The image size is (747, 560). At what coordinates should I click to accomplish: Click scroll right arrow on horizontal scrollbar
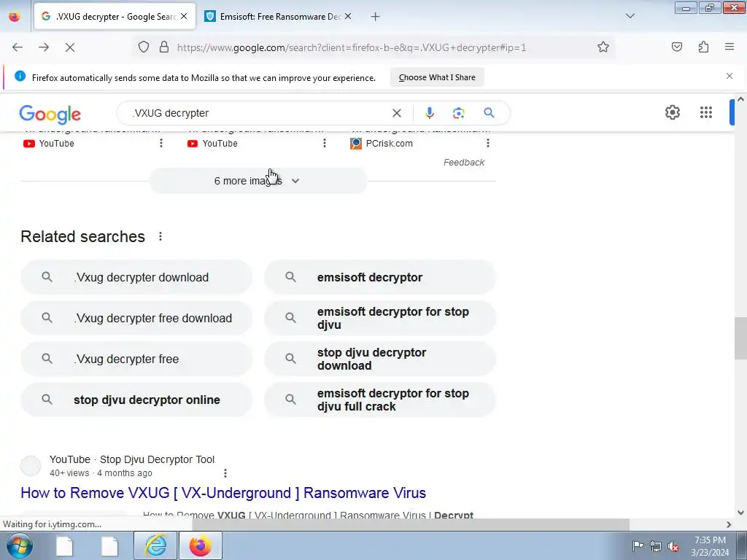pyautogui.click(x=729, y=524)
